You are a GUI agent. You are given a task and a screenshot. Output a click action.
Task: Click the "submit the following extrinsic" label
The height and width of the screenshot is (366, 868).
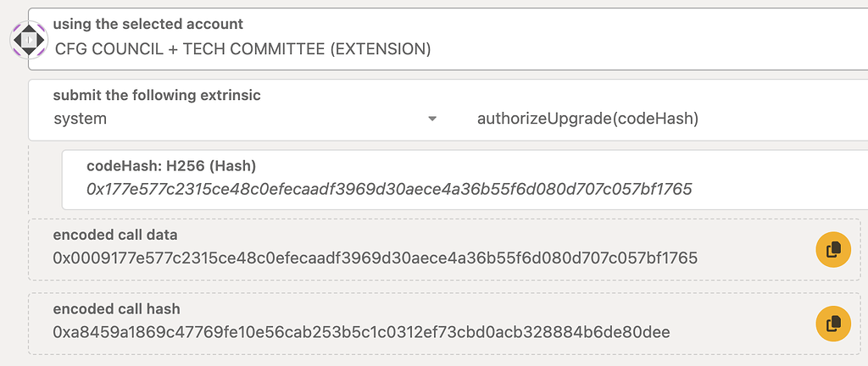pyautogui.click(x=157, y=95)
